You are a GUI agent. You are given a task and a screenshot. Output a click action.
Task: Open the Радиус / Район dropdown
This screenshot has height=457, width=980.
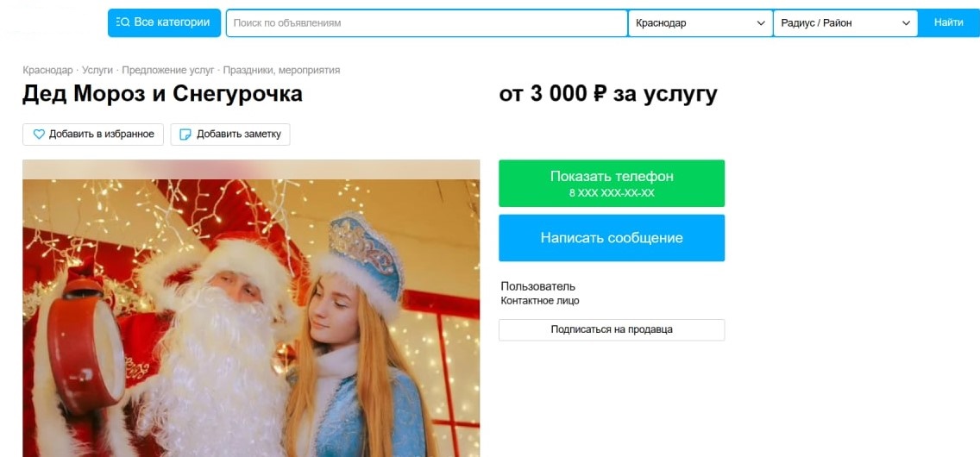click(845, 23)
